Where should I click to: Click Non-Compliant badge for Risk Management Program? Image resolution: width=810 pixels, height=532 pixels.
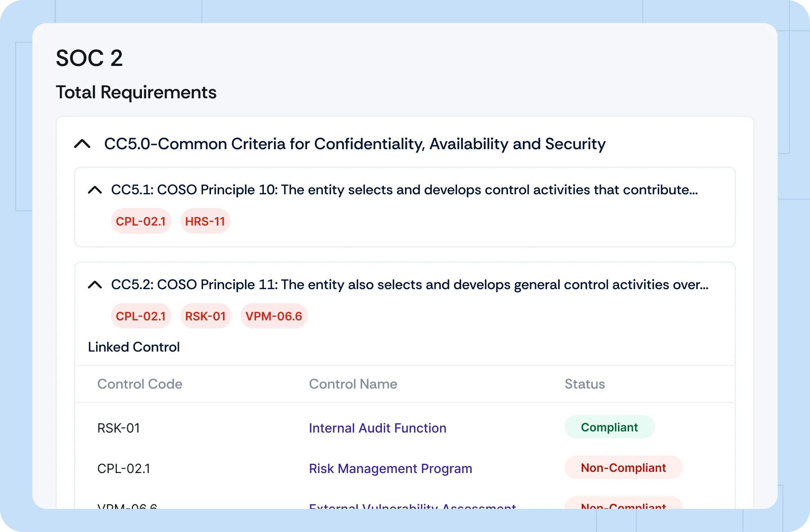point(623,468)
